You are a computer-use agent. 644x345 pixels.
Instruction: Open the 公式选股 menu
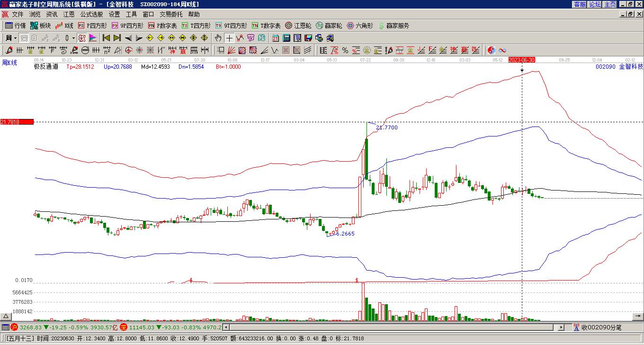(x=91, y=15)
